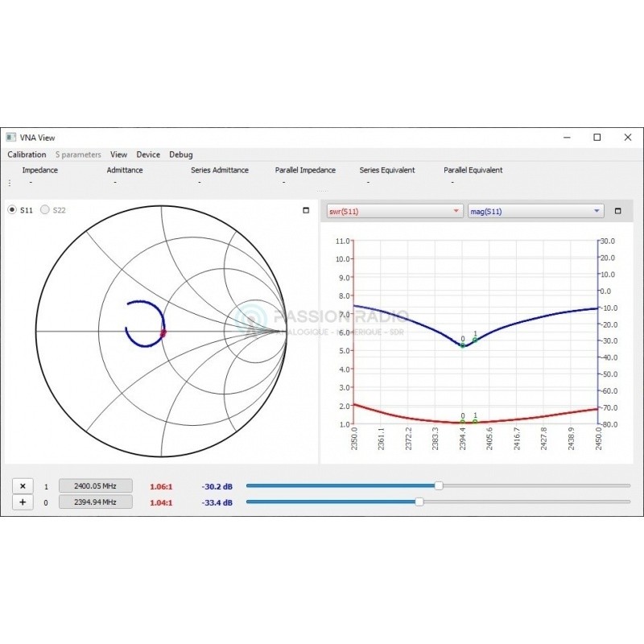Image resolution: width=644 pixels, height=644 pixels.
Task: Close the VNA View window
Action: [628, 137]
